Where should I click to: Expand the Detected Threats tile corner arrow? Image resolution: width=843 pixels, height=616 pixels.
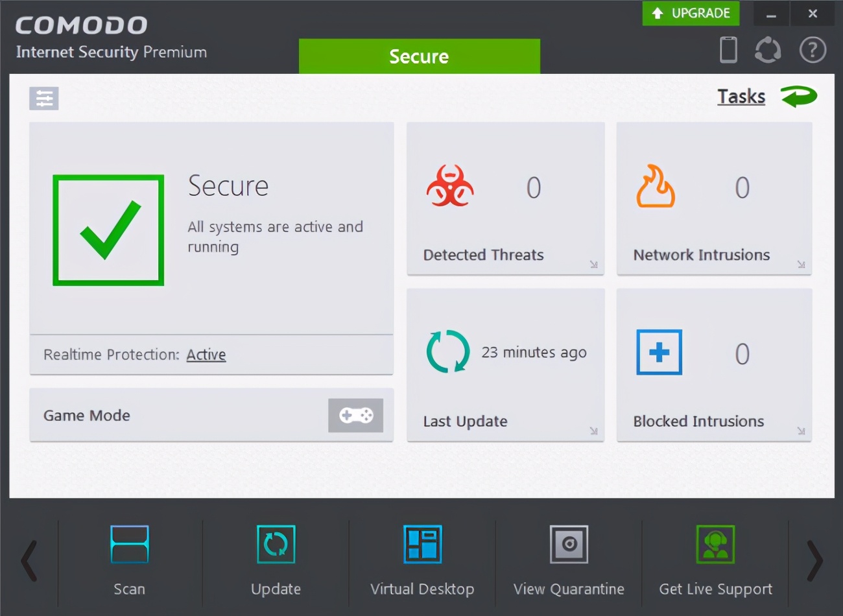coord(594,264)
